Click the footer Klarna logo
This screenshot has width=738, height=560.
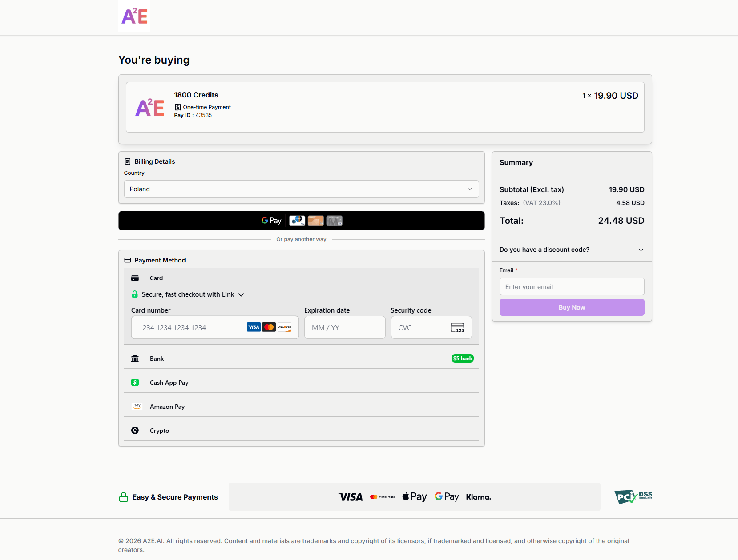tap(479, 497)
